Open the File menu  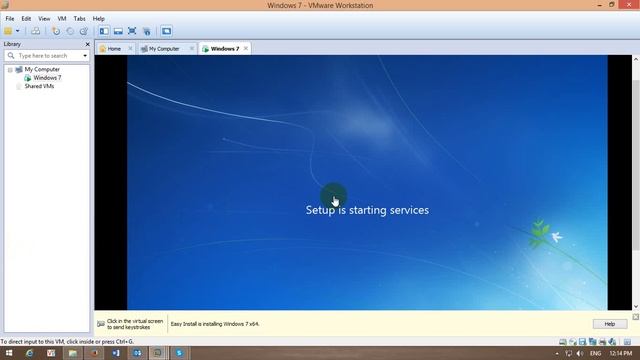pyautogui.click(x=10, y=19)
